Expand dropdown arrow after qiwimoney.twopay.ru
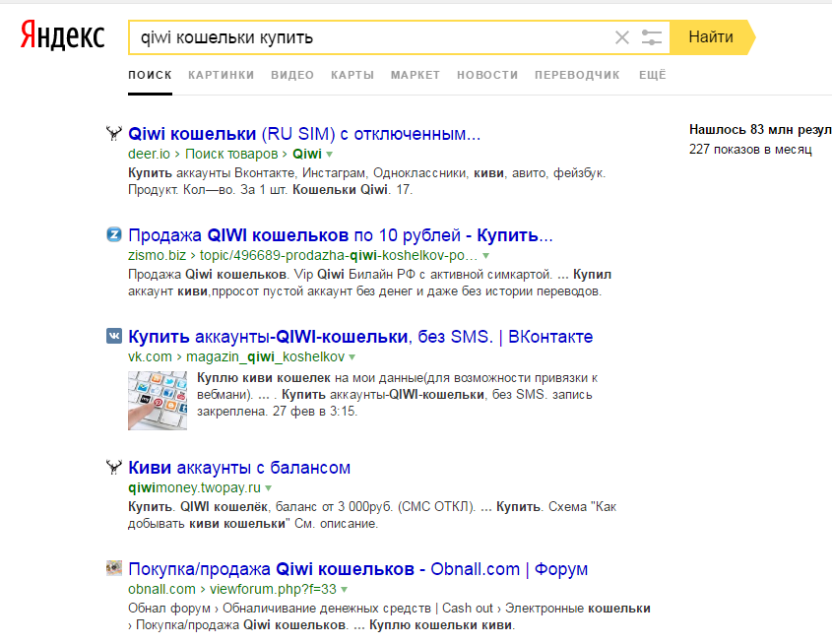 click(x=268, y=488)
